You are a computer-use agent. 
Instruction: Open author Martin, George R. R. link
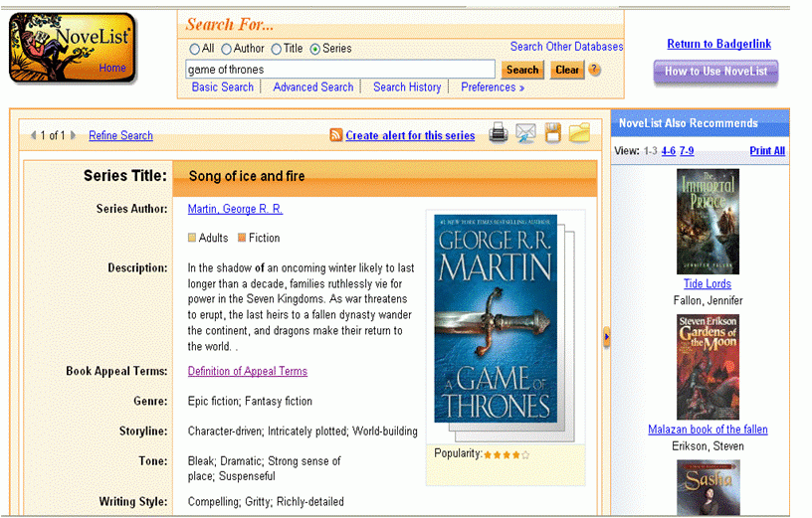pos(235,209)
